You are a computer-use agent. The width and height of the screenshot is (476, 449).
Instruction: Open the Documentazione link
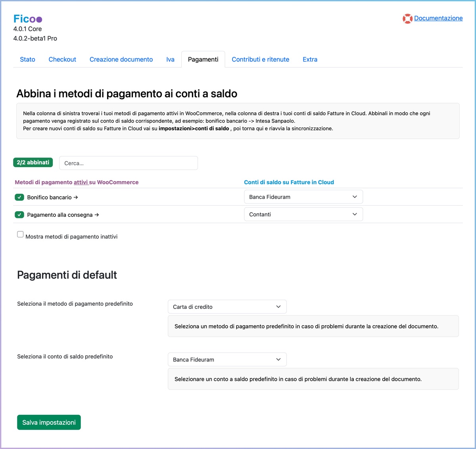tap(438, 18)
